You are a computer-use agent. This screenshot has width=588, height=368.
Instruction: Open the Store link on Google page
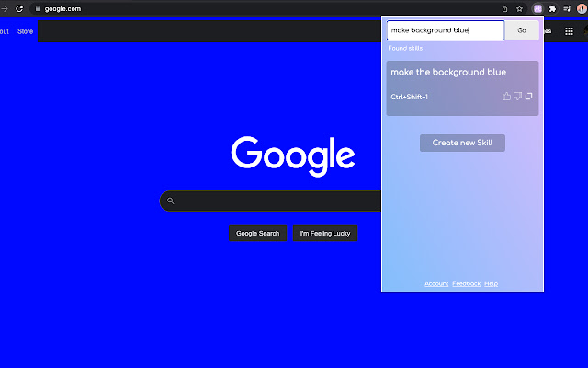[25, 31]
